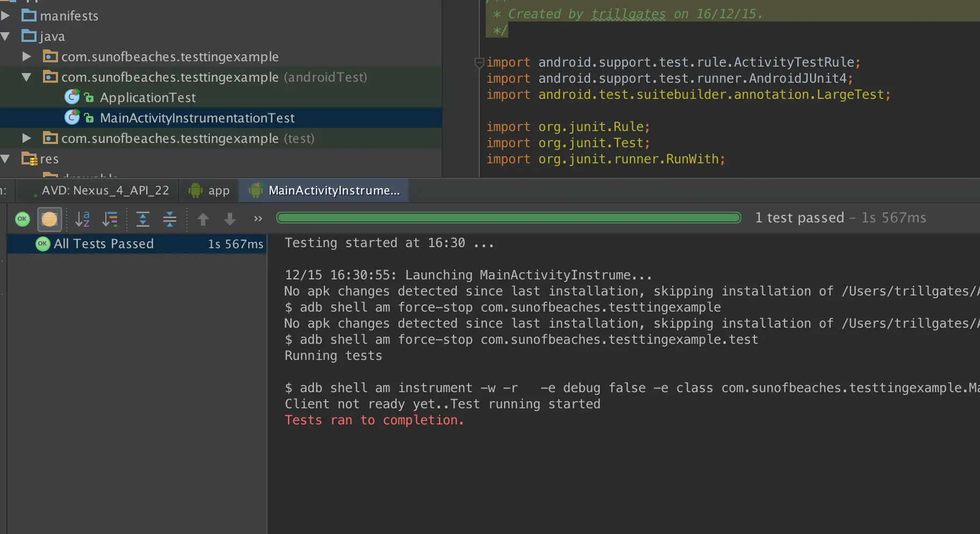Click the 'Launching MainActivityInstrume...' console line
Screen dimensions: 980x534
[468, 275]
